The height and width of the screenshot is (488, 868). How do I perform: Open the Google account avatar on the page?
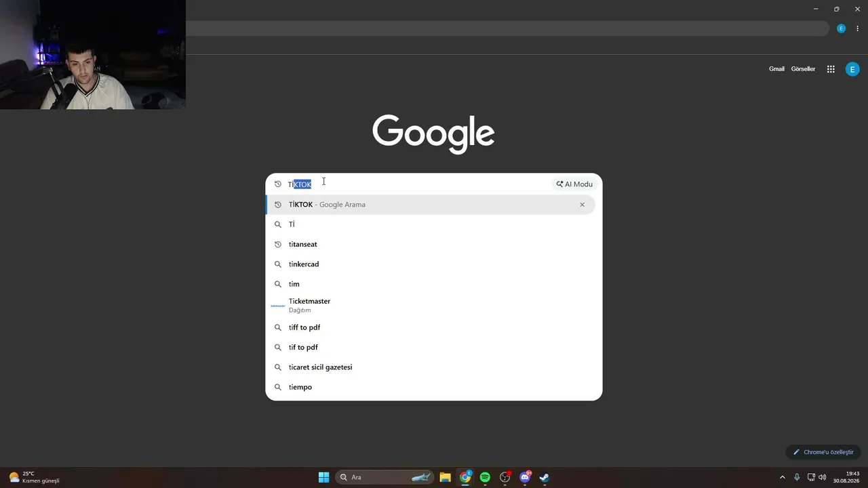coord(852,69)
